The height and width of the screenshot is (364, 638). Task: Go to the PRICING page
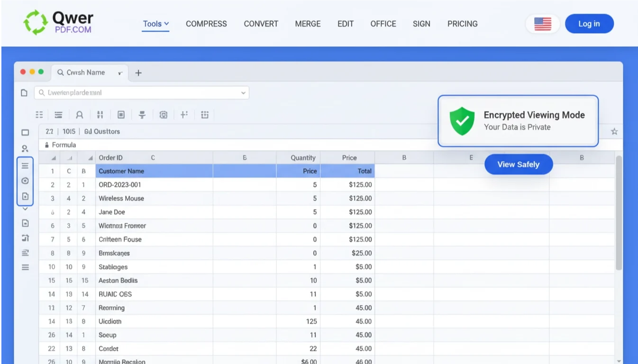click(462, 24)
